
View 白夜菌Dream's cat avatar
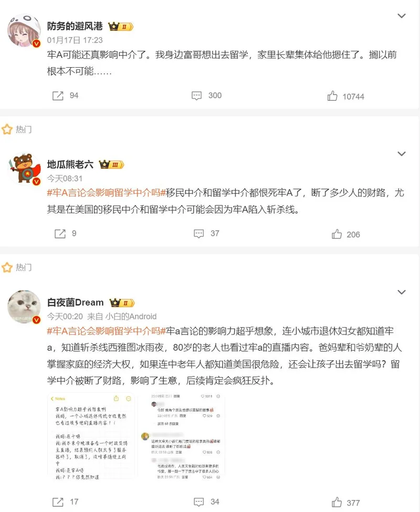coord(24,307)
